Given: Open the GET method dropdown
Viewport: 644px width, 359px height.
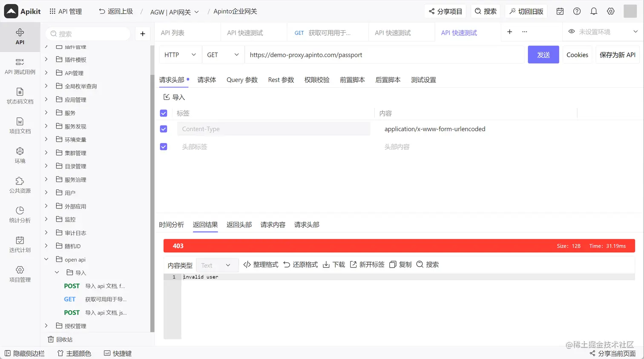Looking at the screenshot, I should click(223, 55).
